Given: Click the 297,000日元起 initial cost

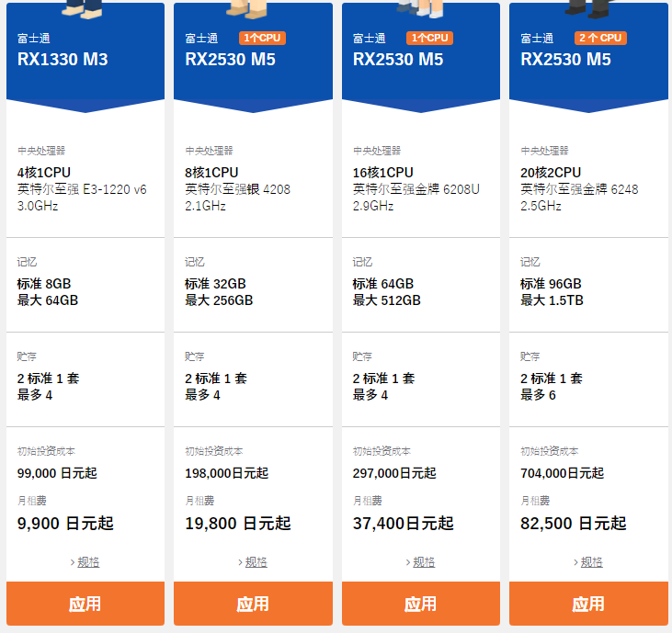Looking at the screenshot, I should click(394, 473).
